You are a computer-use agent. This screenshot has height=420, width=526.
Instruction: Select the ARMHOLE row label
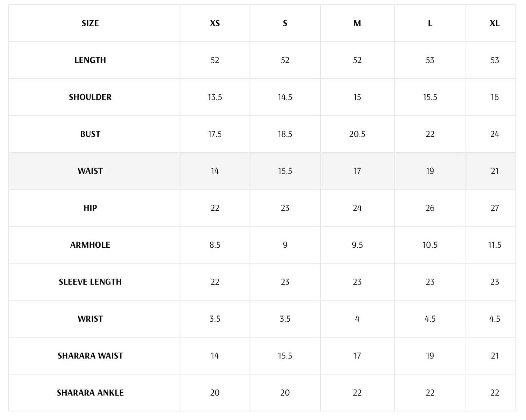pos(90,245)
